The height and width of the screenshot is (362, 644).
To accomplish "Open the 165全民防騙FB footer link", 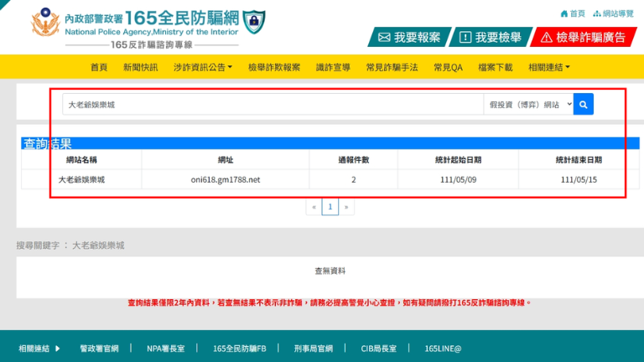I will (x=240, y=349).
